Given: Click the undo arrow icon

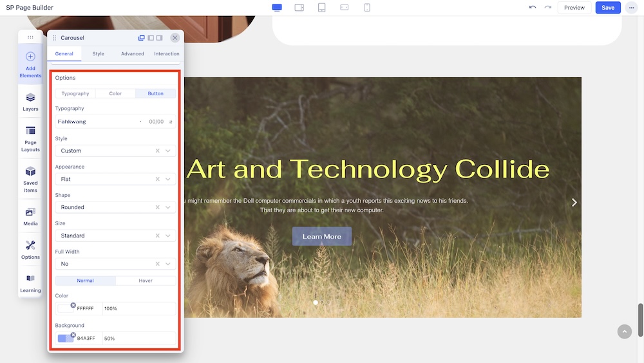Looking at the screenshot, I should (532, 8).
